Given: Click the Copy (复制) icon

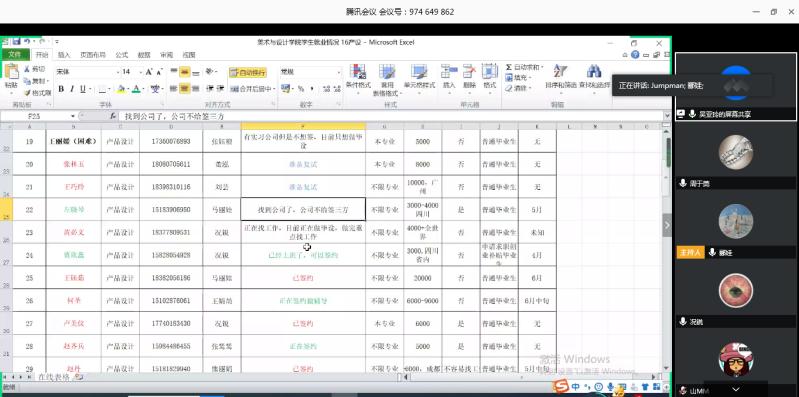Looking at the screenshot, I should pos(28,81).
